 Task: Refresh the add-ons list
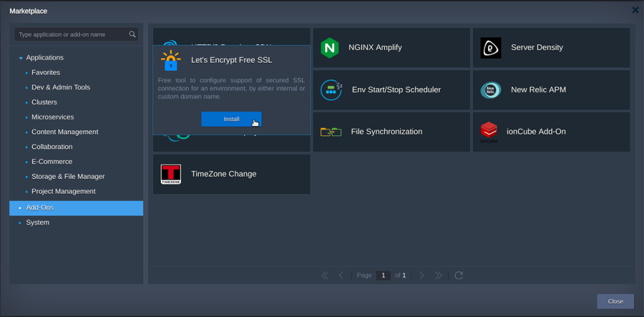[x=458, y=275]
